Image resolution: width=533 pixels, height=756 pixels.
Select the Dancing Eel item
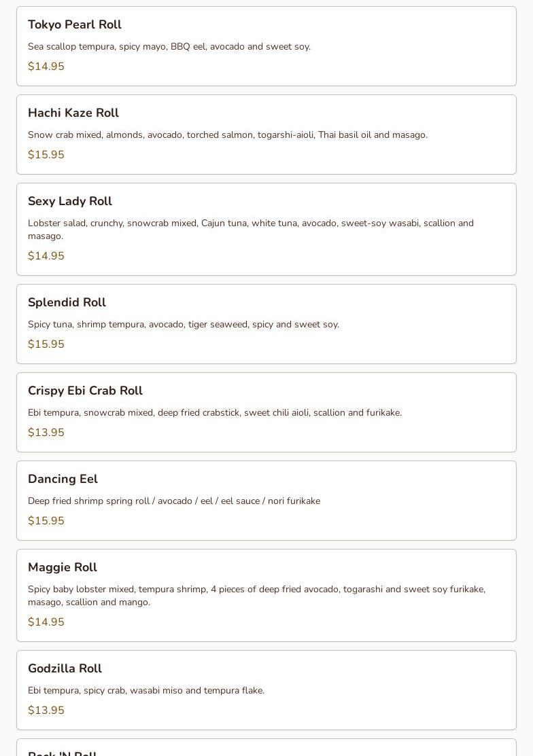coord(63,480)
